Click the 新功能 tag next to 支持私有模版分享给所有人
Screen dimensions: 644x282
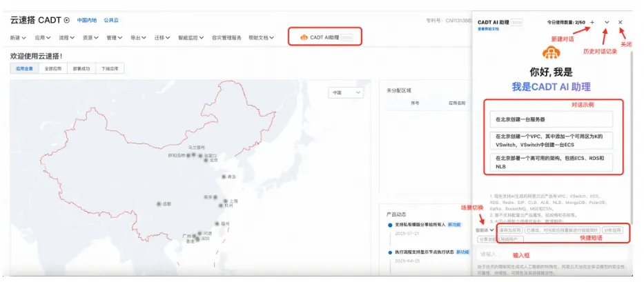454,225
